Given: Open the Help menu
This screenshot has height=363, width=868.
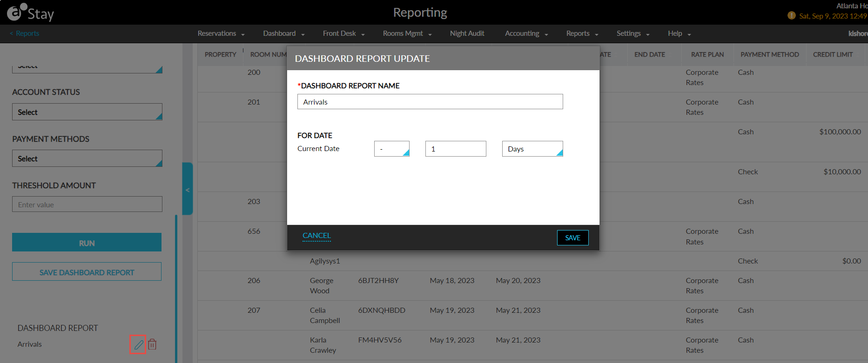Looking at the screenshot, I should (680, 33).
